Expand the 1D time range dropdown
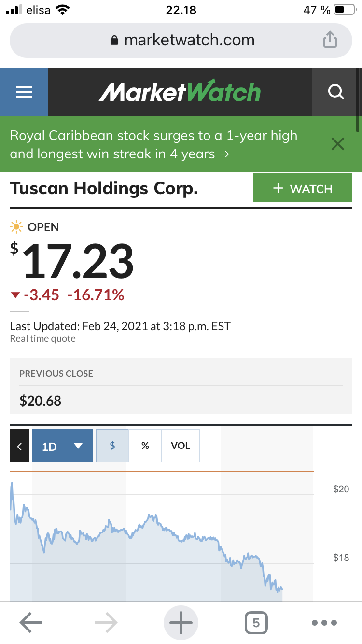This screenshot has width=362, height=644. [x=62, y=446]
